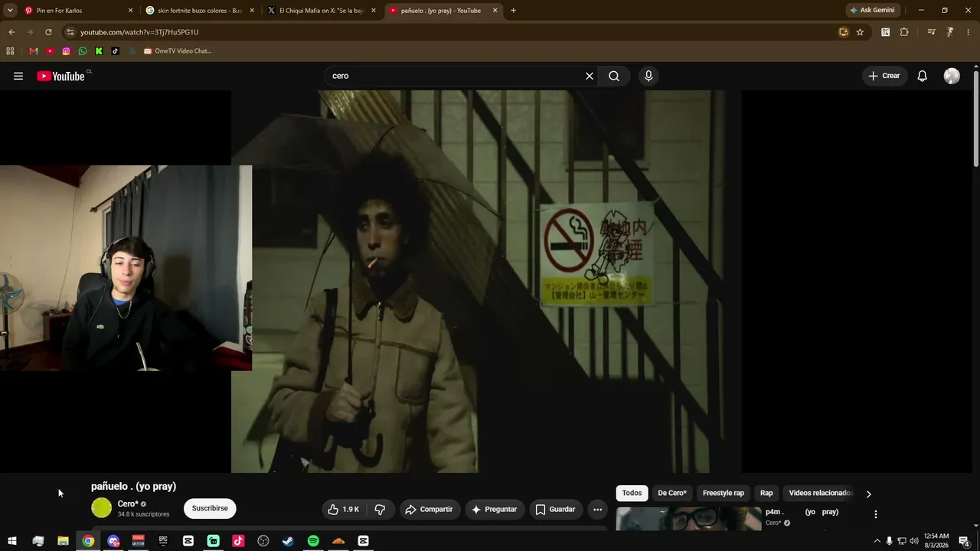Image resolution: width=980 pixels, height=551 pixels.
Task: Open the YouTube guide hamburger menu
Action: [18, 76]
